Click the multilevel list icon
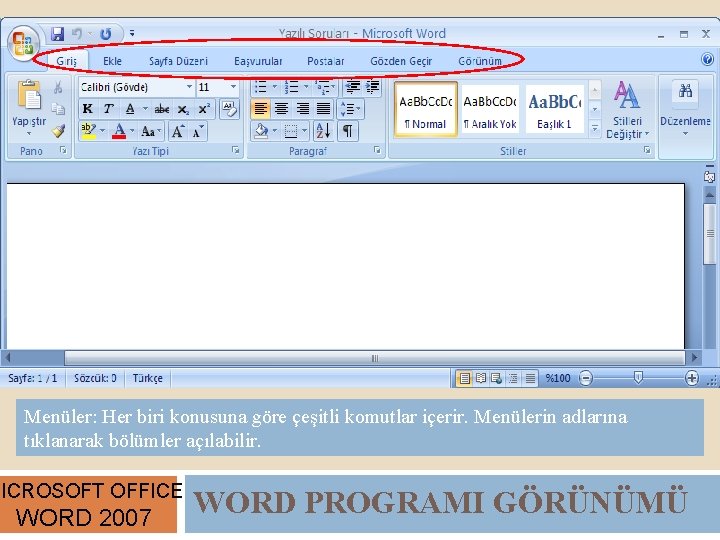This screenshot has width=720, height=540. (323, 87)
